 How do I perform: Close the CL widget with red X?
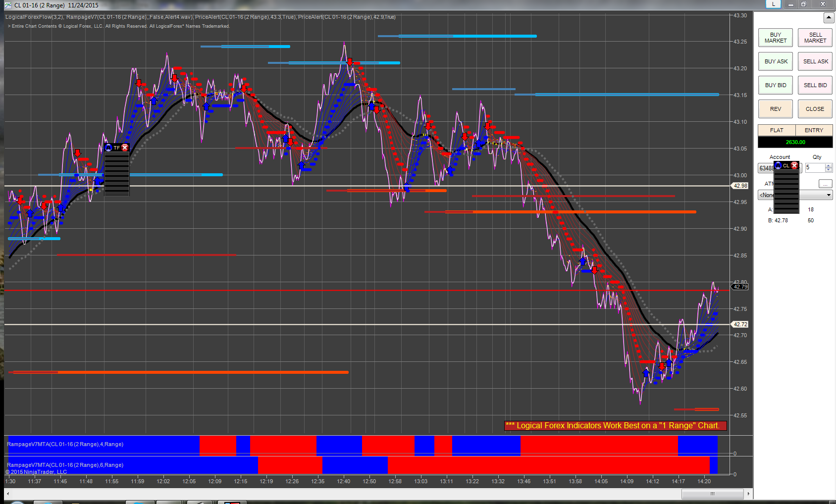point(794,165)
